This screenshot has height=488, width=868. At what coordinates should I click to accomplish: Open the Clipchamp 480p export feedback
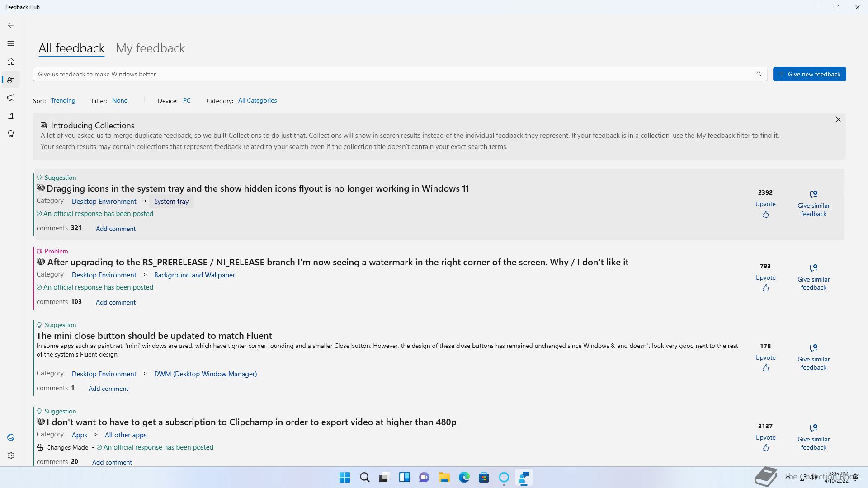[251, 422]
